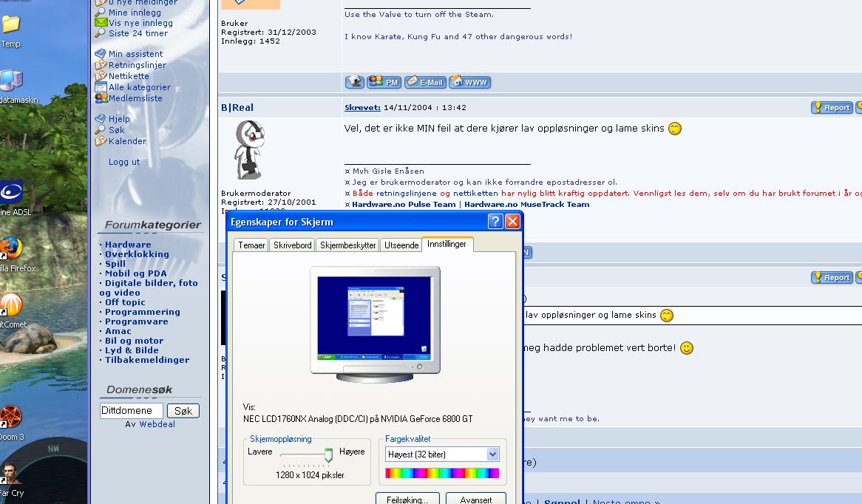Image resolution: width=862 pixels, height=504 pixels.
Task: Click the Feilsøking button
Action: pos(407,499)
